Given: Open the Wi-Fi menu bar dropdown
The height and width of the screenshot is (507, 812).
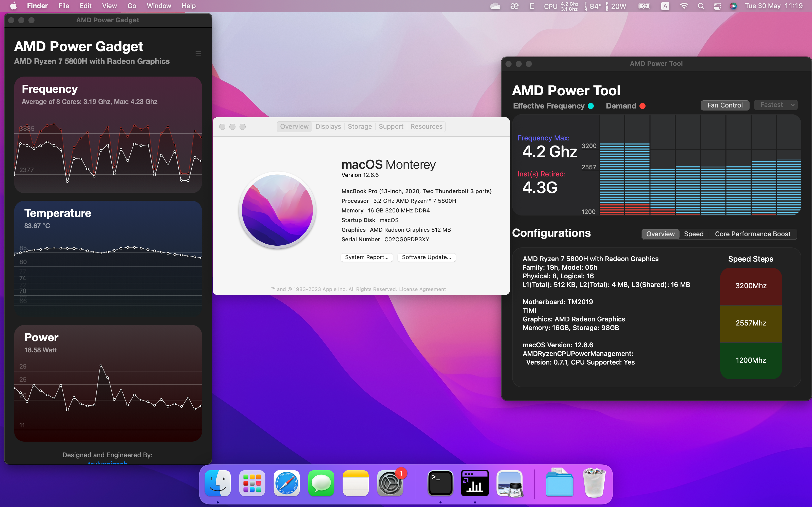Looking at the screenshot, I should pyautogui.click(x=684, y=6).
